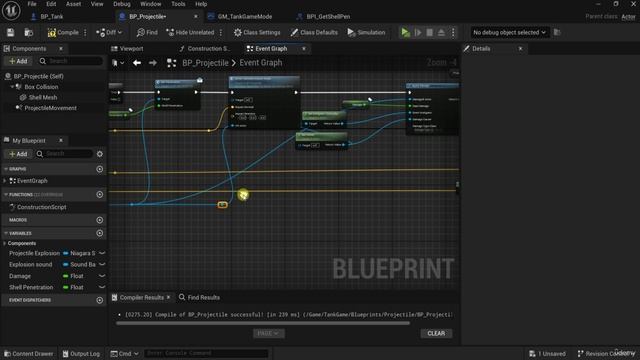The height and width of the screenshot is (360, 640).
Task: Open the Edit menu
Action: (51, 4)
